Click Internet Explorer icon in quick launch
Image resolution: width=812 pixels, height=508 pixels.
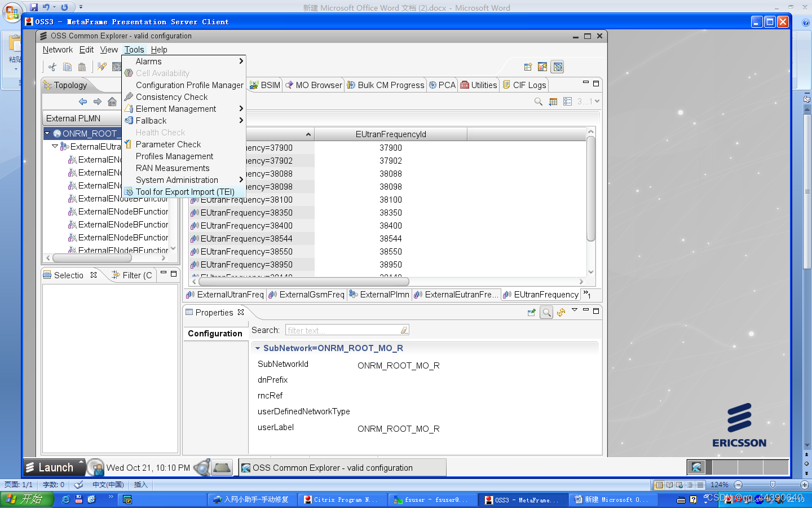pos(66,500)
